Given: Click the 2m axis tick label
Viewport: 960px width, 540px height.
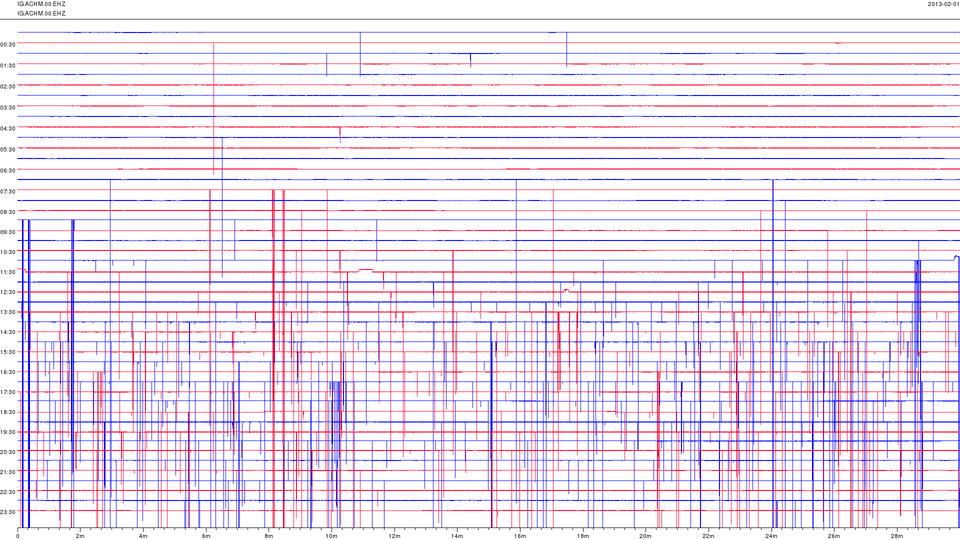Looking at the screenshot, I should (x=80, y=536).
